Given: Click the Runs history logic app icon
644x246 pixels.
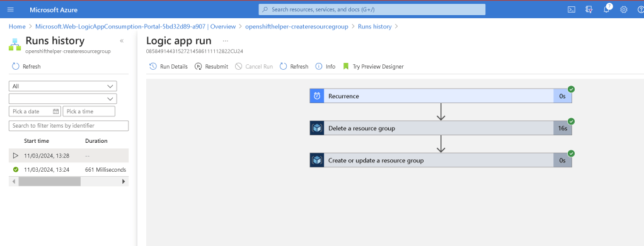Looking at the screenshot, I should click(14, 44).
